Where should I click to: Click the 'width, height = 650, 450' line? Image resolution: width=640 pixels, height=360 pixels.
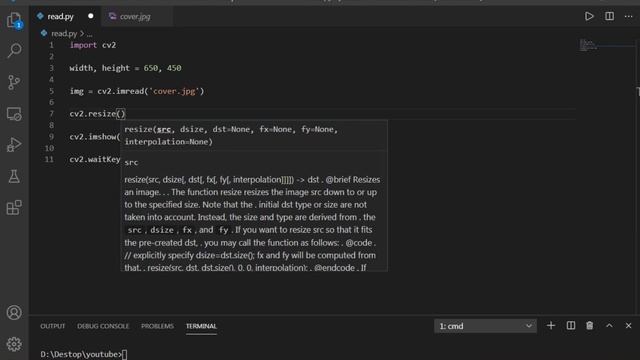tap(125, 68)
